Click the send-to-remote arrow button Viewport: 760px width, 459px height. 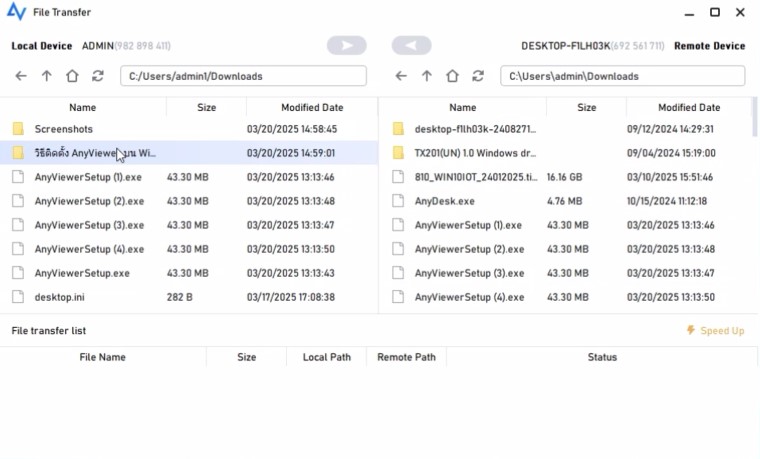coord(347,46)
